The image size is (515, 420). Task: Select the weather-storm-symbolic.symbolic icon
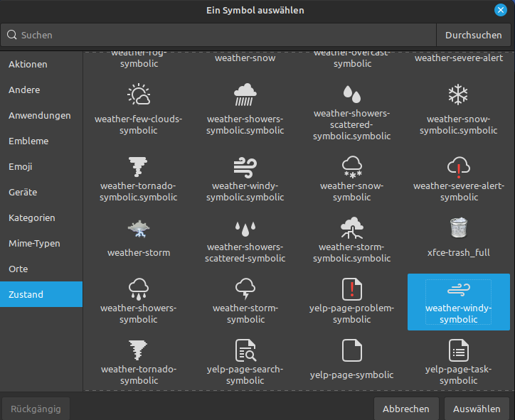click(351, 229)
